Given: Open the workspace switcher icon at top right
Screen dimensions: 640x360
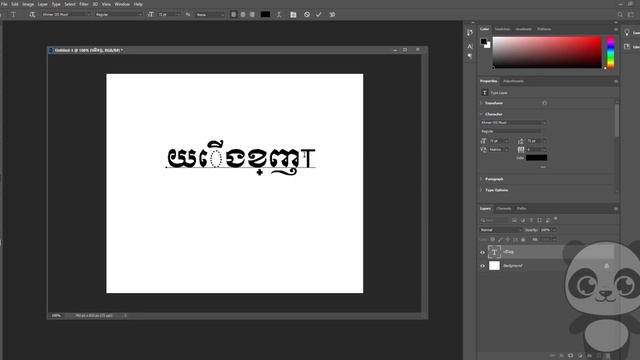Looking at the screenshot, I should coord(631,14).
